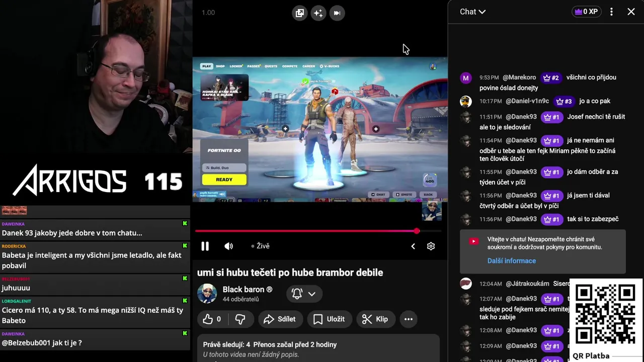The width and height of the screenshot is (644, 362).
Task: Click the Fortnite profile avatar in top right corner
Action: click(x=432, y=66)
